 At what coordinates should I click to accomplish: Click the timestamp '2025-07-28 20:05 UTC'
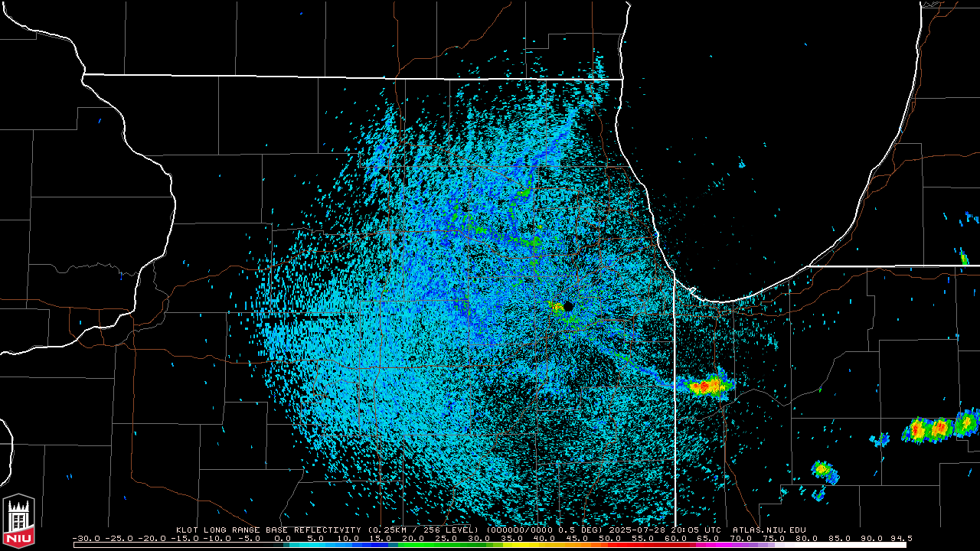pos(664,530)
